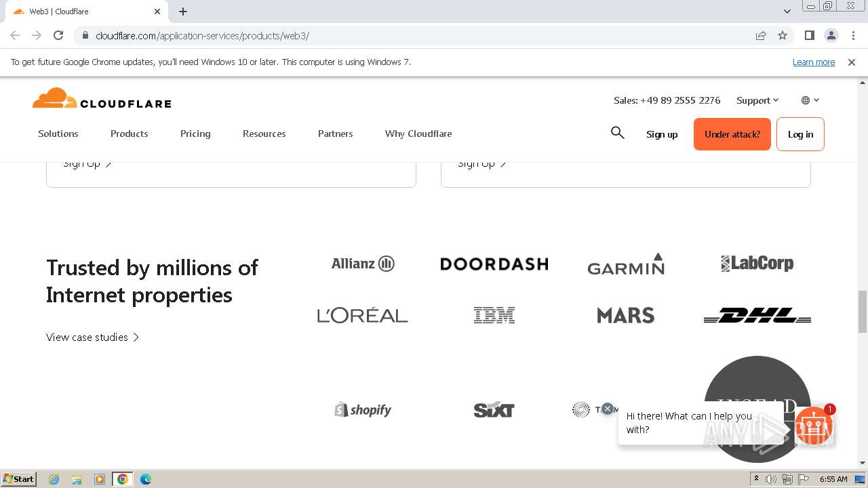The width and height of the screenshot is (868, 488).
Task: Open the Partners menu
Action: coord(336,134)
